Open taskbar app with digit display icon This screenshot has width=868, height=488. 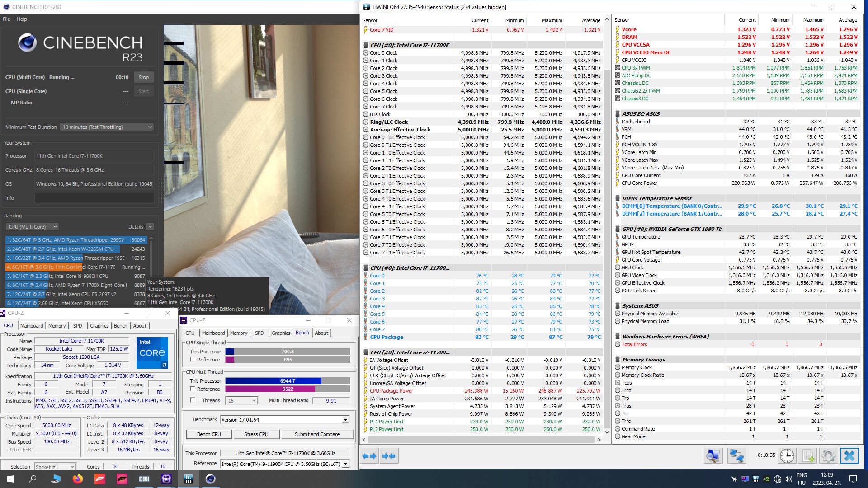click(144, 479)
